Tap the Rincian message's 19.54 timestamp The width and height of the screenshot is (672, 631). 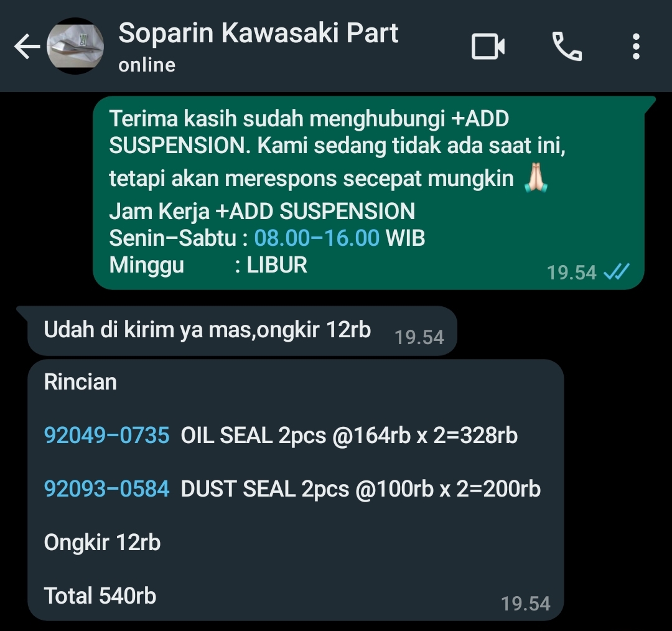coord(525,603)
